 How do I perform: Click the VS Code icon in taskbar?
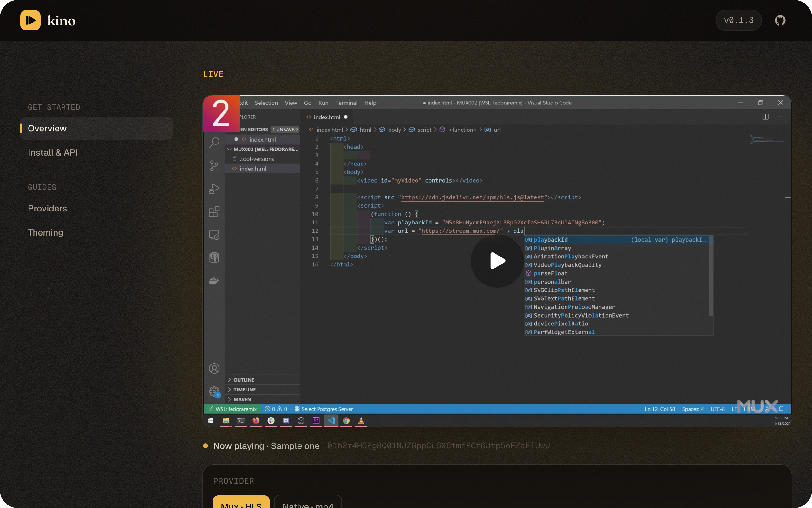tap(331, 421)
